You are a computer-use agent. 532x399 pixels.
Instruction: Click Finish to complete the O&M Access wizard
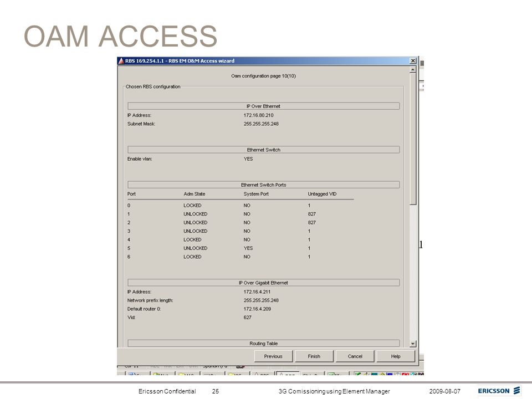coord(314,356)
